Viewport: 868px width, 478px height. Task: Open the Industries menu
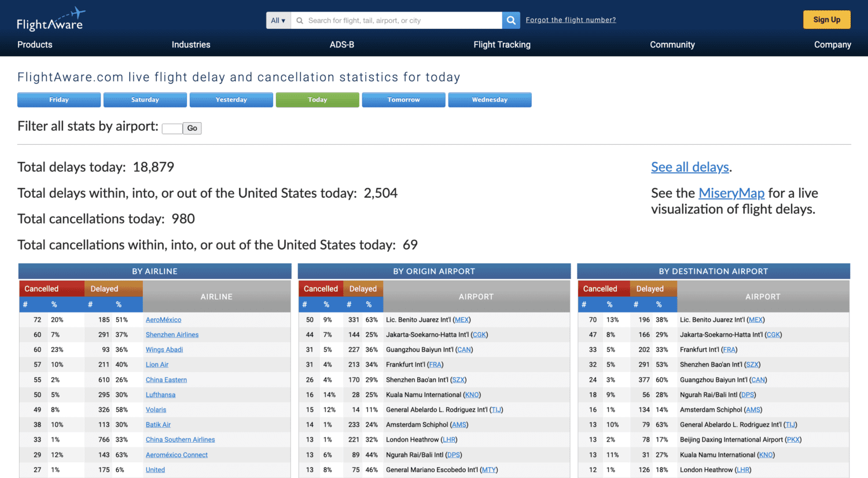(191, 45)
